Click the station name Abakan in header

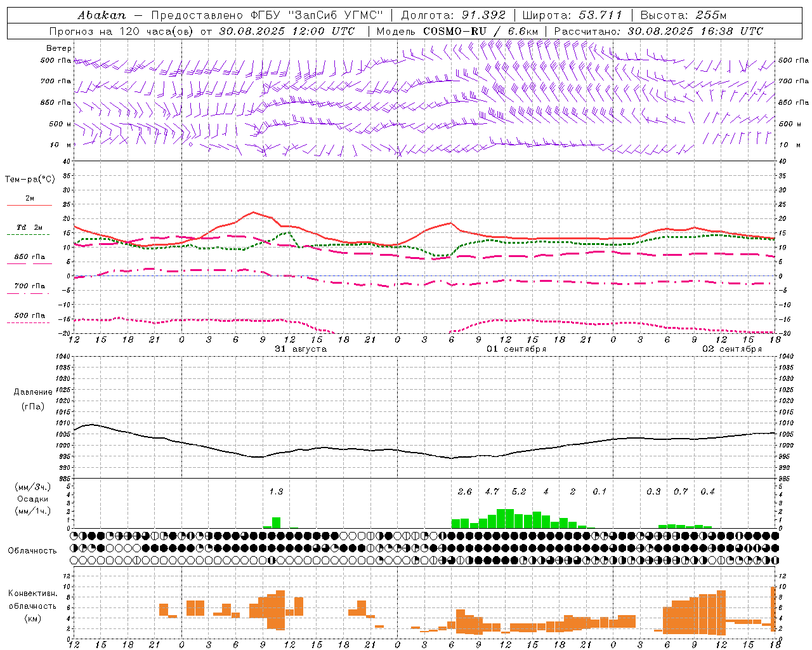pos(101,15)
